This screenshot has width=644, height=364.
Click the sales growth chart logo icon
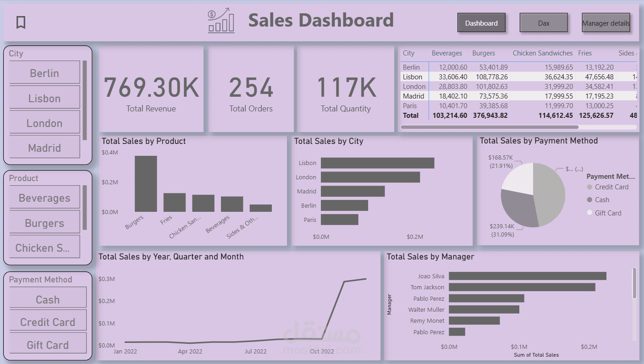tap(221, 21)
